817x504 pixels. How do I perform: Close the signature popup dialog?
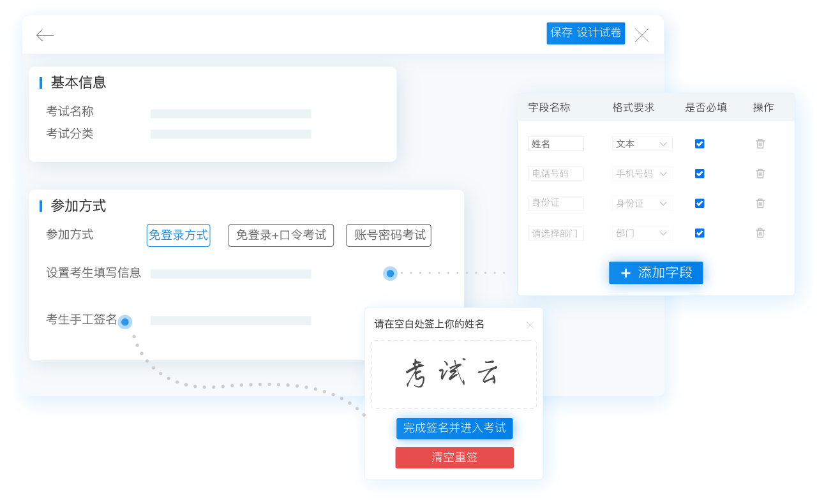coord(530,325)
